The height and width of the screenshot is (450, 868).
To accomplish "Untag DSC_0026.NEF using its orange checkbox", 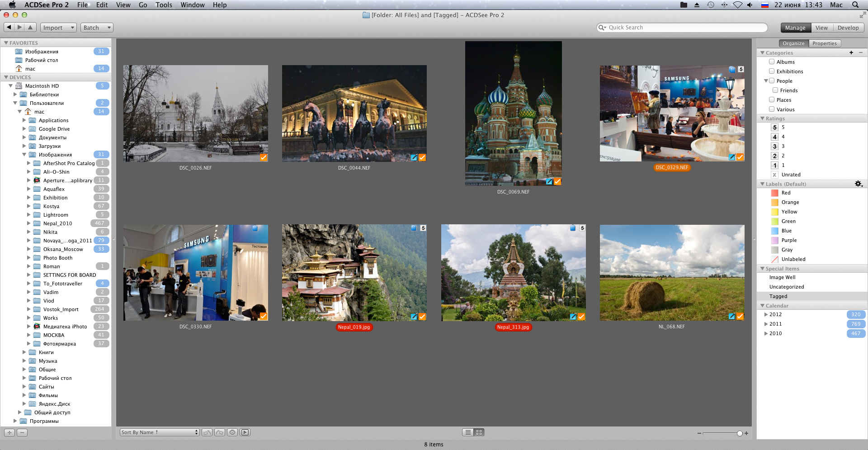I will [x=264, y=157].
